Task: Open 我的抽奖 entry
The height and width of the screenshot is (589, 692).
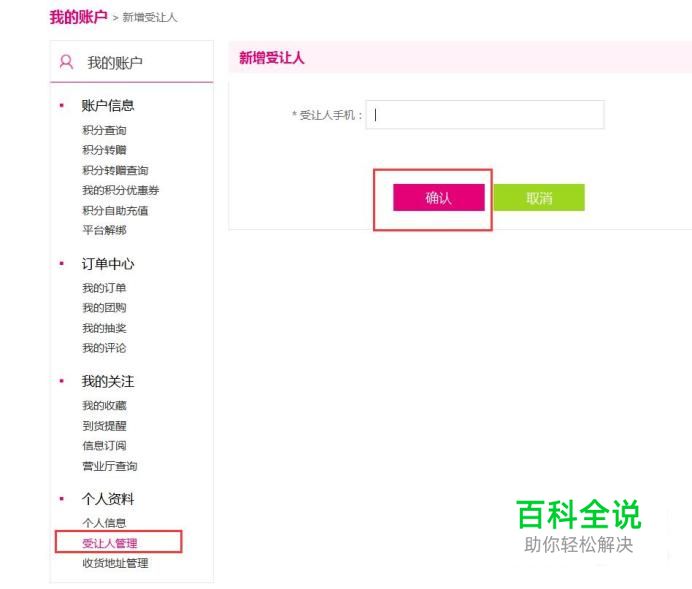Action: [104, 328]
